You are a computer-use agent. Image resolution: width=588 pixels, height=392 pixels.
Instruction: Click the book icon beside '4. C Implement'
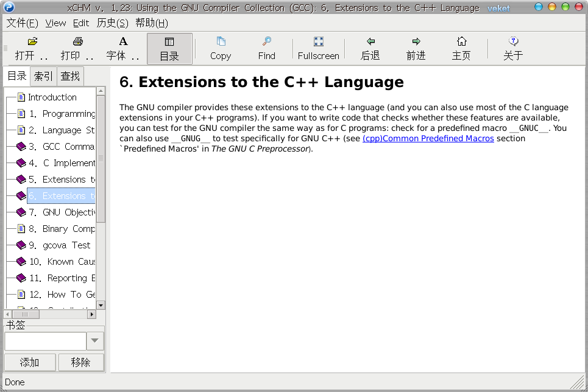click(x=21, y=163)
